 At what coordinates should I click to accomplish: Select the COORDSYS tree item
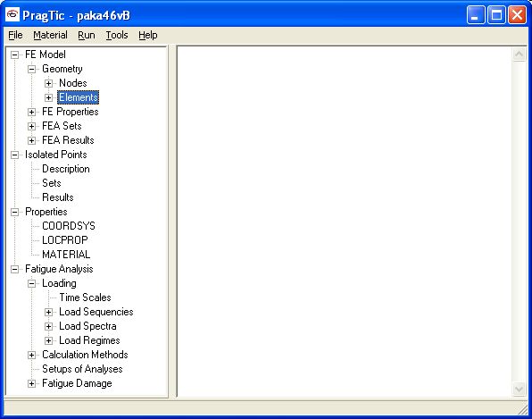69,226
